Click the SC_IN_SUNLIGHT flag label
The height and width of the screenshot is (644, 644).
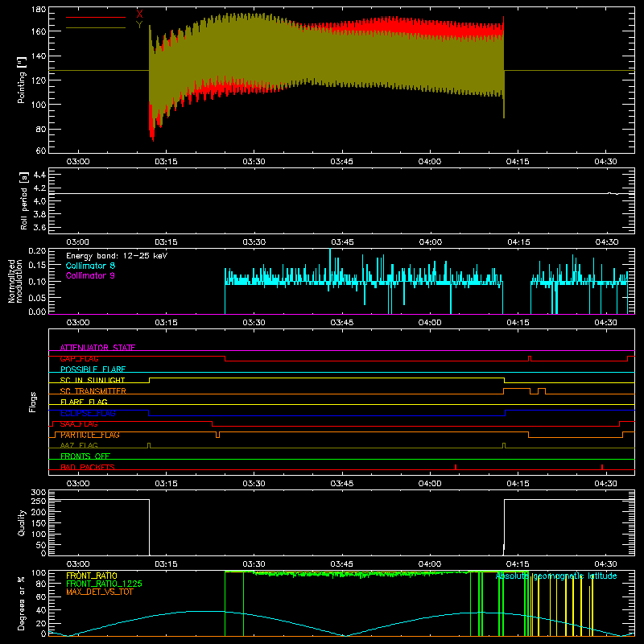click(x=93, y=380)
